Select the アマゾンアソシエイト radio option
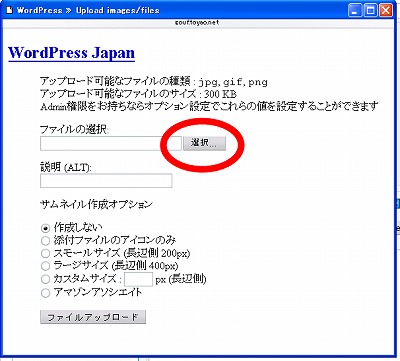The height and width of the screenshot is (361, 400). [45, 293]
